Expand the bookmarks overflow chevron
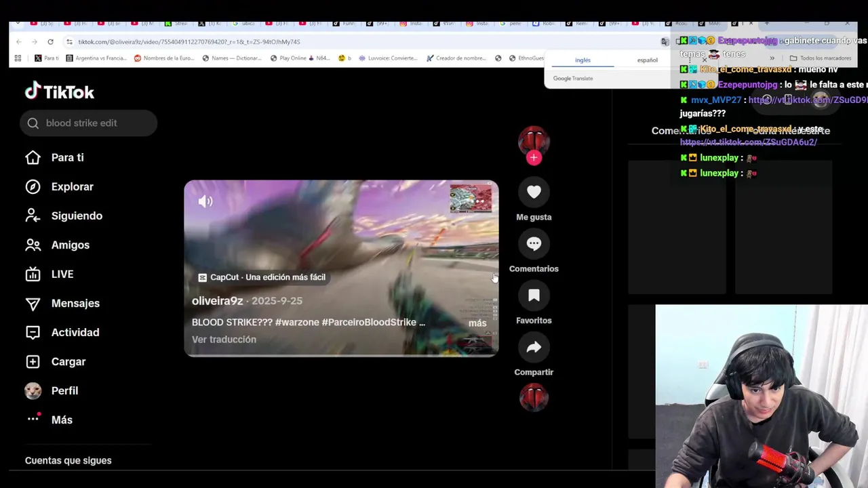The height and width of the screenshot is (488, 868). click(x=772, y=58)
